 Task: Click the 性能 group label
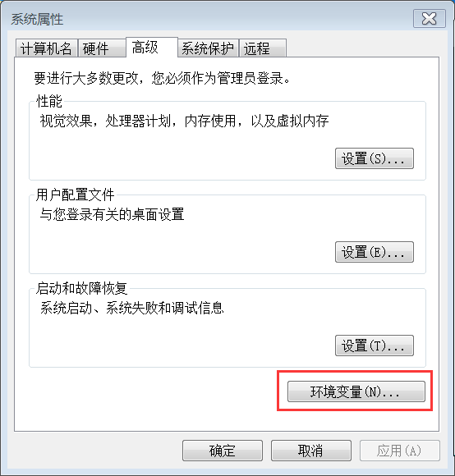coord(49,101)
